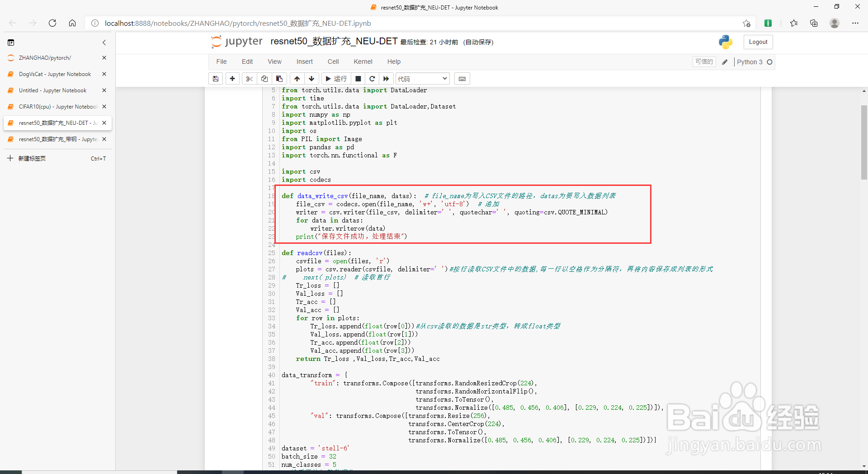Paste cells below icon
The height and width of the screenshot is (474, 868).
(x=279, y=79)
